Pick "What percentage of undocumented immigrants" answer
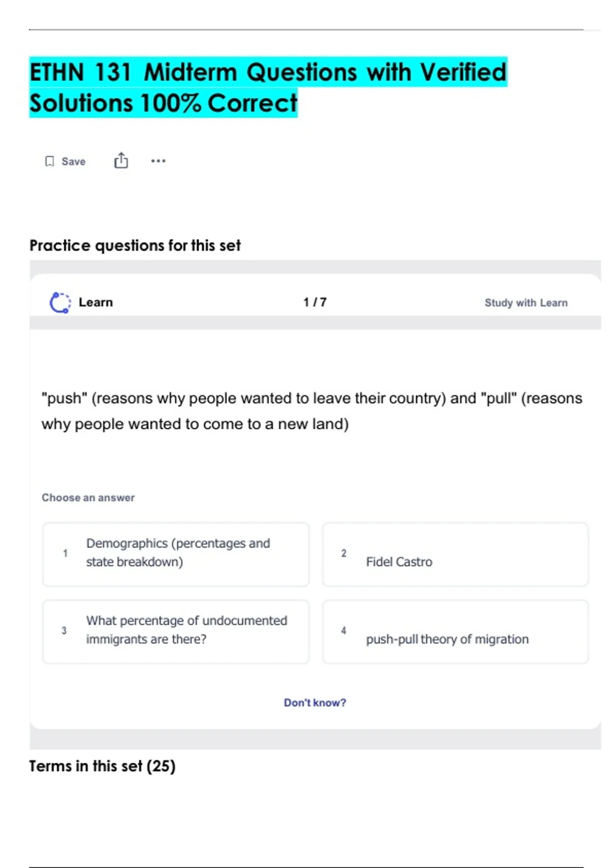 (186, 630)
